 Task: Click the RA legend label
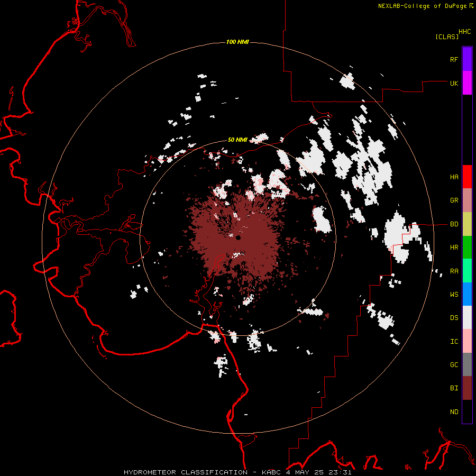point(454,271)
